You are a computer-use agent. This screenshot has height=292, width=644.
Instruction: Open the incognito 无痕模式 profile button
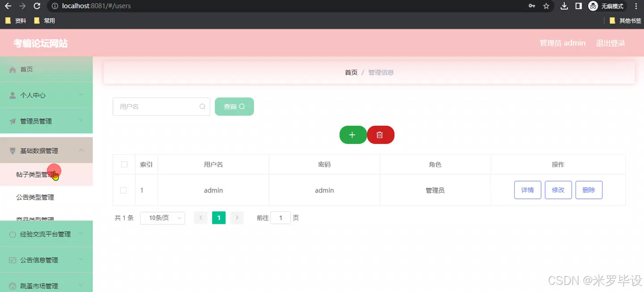[607, 6]
